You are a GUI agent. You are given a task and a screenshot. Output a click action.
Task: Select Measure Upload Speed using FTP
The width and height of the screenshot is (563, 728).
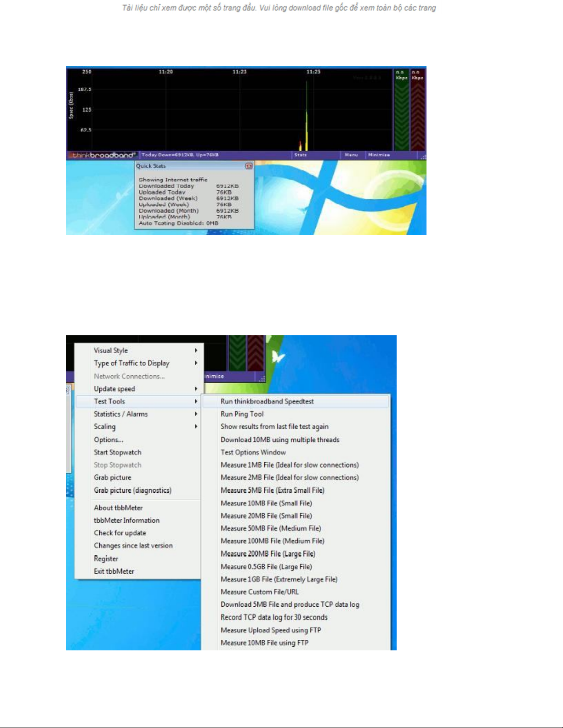point(296,630)
